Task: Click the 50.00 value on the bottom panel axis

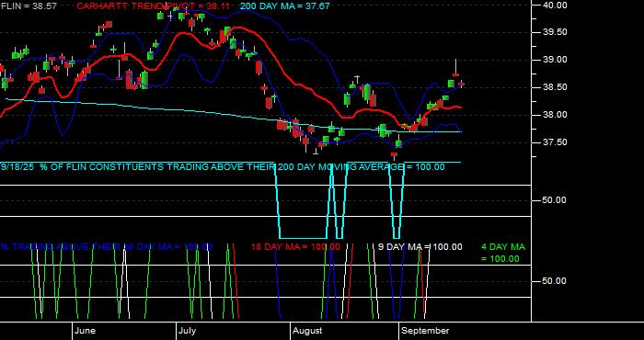Action: (x=555, y=281)
